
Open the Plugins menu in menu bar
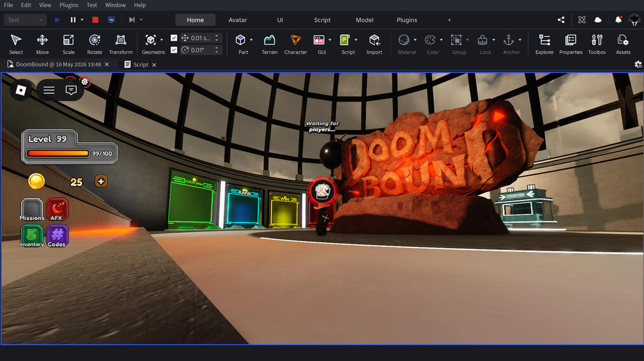point(69,5)
